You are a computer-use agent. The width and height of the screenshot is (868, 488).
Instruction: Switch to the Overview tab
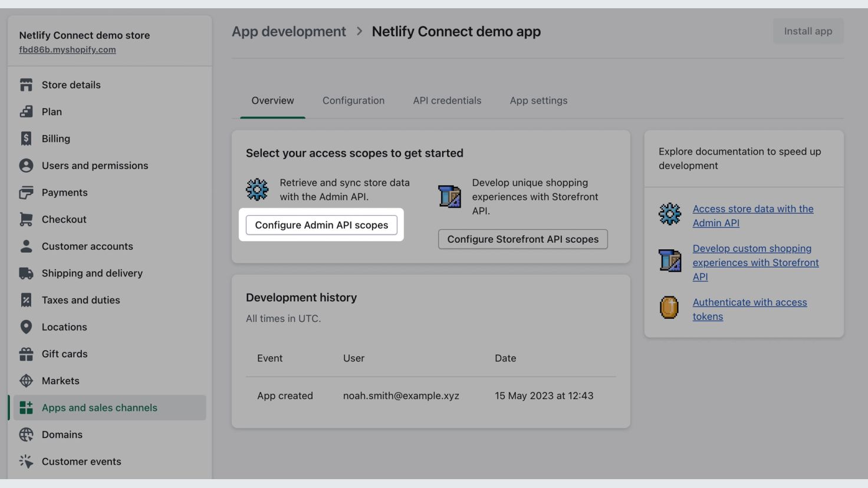click(272, 101)
